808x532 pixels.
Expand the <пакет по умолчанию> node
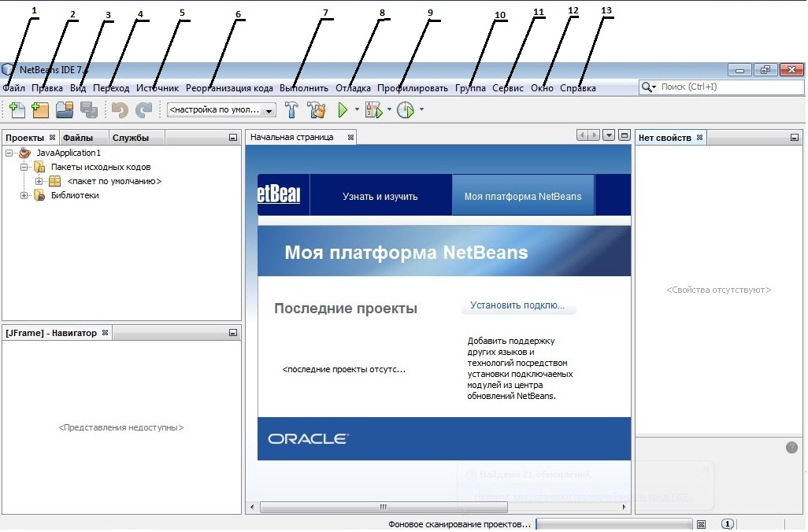39,181
